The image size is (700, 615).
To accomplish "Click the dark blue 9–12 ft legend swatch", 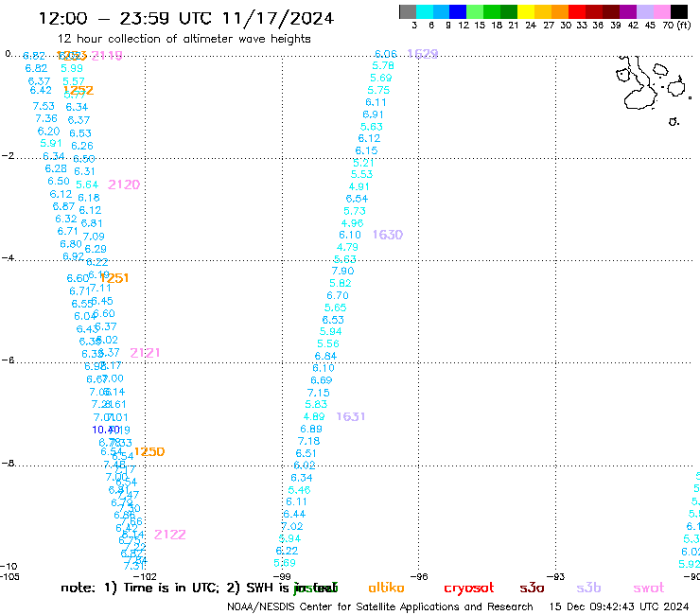I will (x=458, y=11).
